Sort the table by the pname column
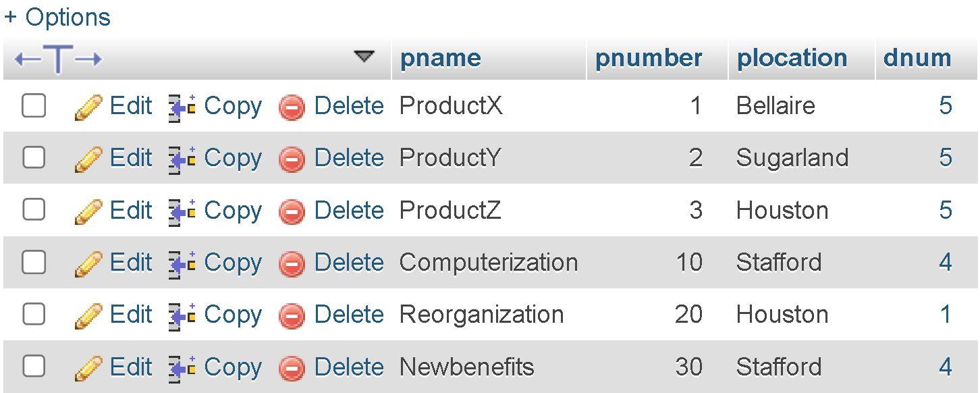 [x=440, y=58]
